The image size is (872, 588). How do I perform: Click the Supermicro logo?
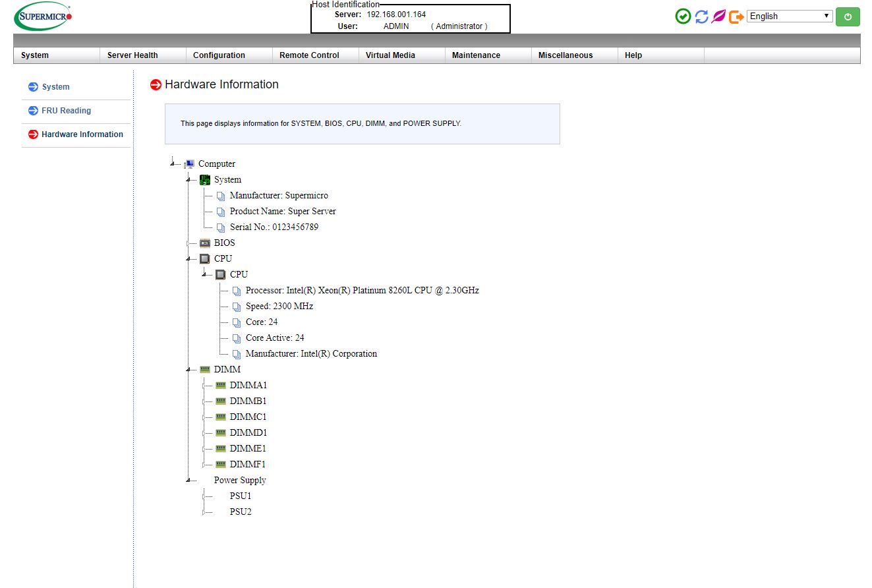point(43,16)
